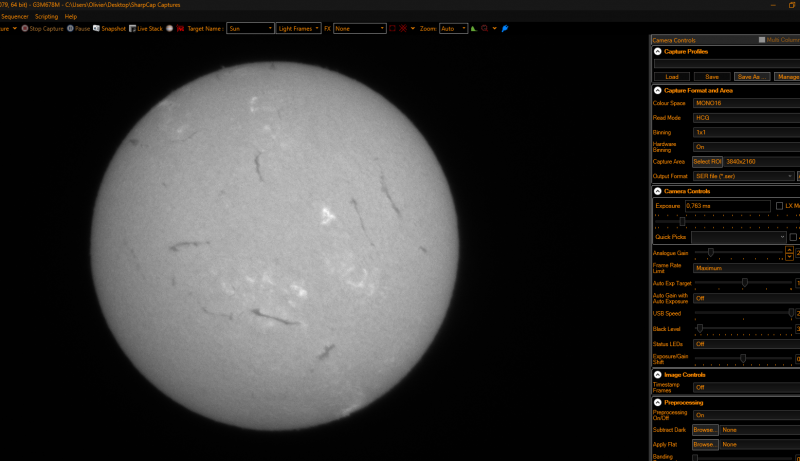Stop the running capture
The height and width of the screenshot is (461, 800).
42,29
